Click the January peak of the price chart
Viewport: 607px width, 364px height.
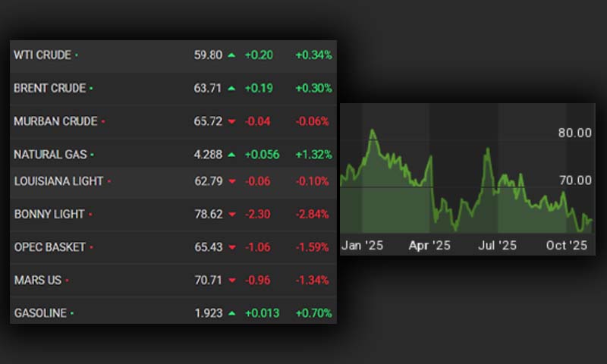click(x=373, y=130)
